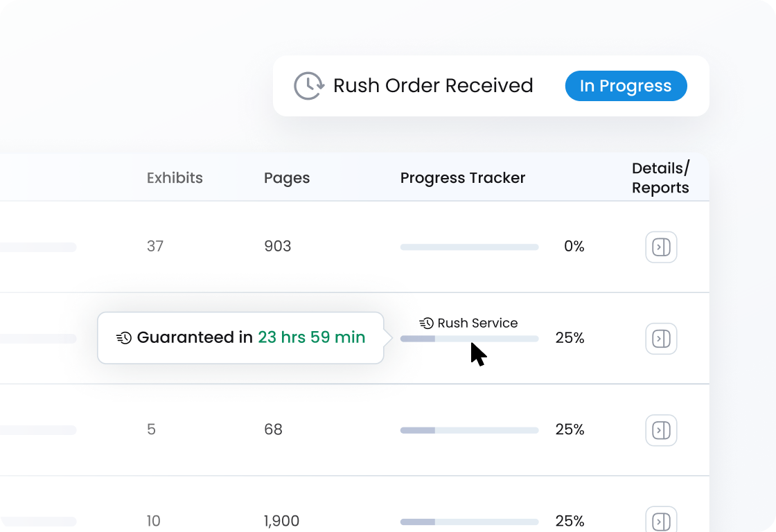The image size is (776, 532).
Task: Open details panel for the 903-page row
Action: click(x=661, y=247)
